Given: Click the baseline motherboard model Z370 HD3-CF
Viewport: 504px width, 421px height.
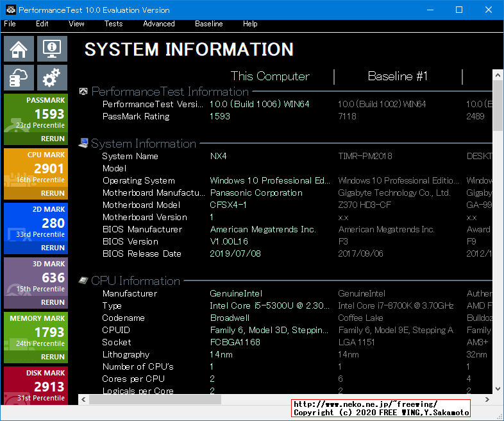Looking at the screenshot, I should [364, 205].
